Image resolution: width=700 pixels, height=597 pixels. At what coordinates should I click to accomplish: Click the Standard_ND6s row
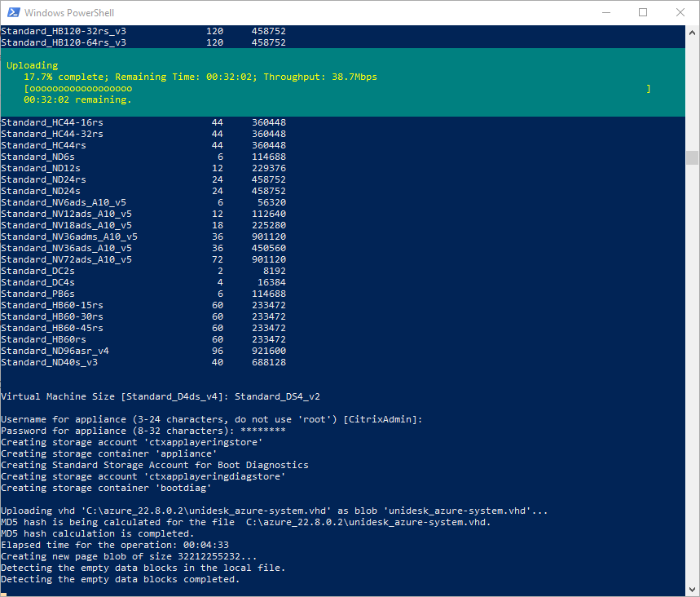143,157
